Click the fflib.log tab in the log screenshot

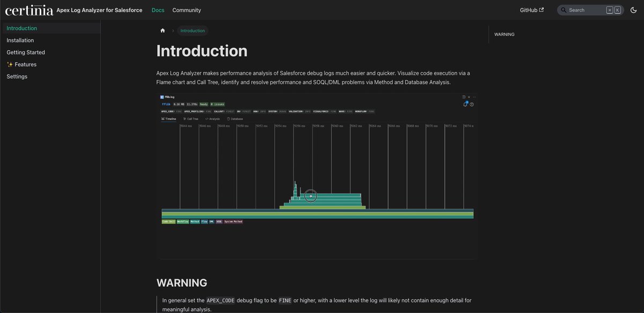[169, 97]
